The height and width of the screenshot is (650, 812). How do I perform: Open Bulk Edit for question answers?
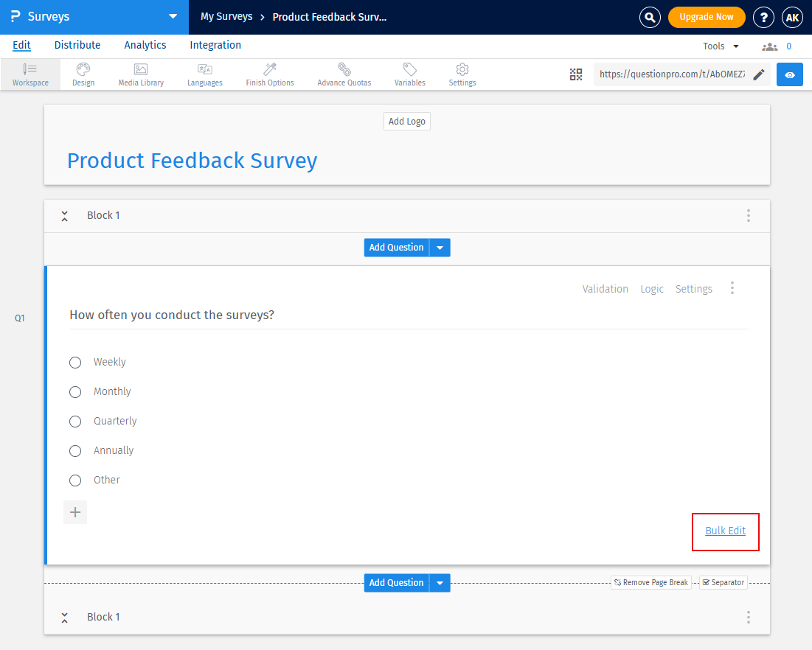coord(725,531)
